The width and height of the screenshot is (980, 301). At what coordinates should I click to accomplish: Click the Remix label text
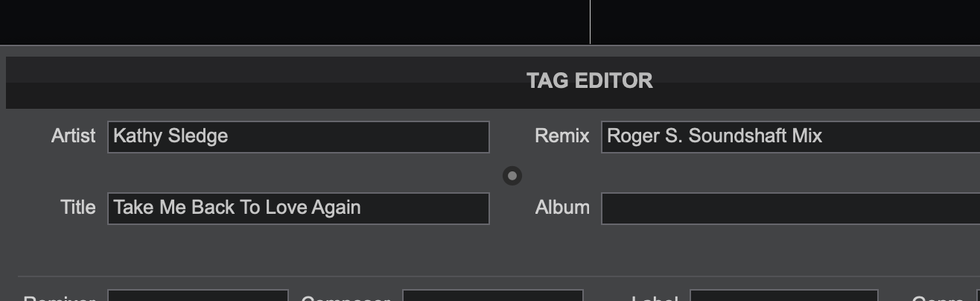coord(562,136)
